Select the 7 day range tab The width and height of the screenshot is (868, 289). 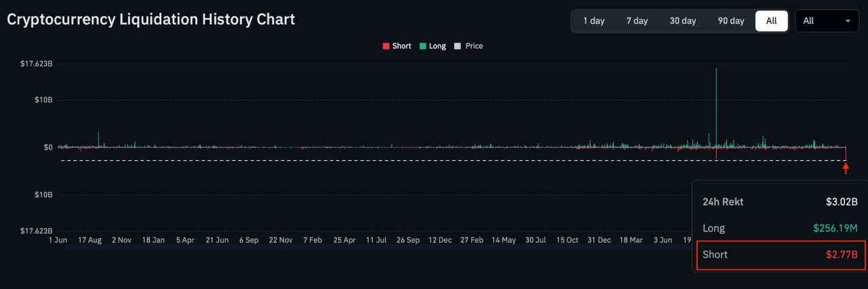pos(637,21)
